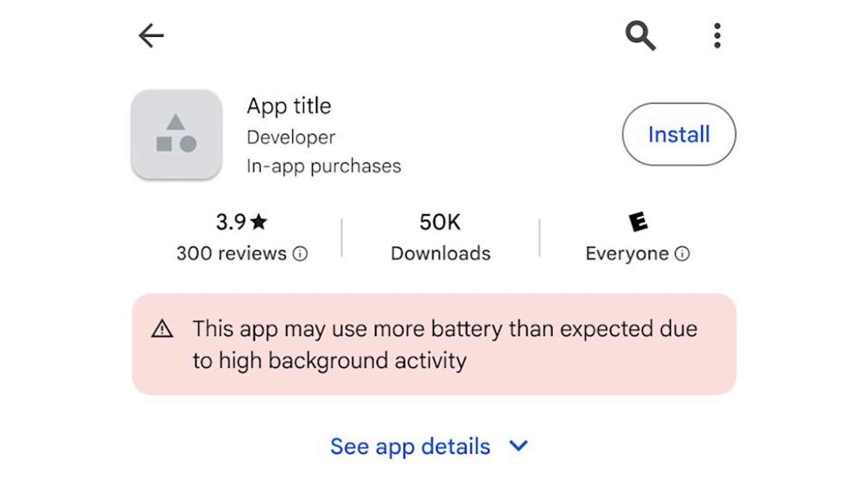
Task: Tap the info icon beside 300 reviews
Action: (300, 253)
